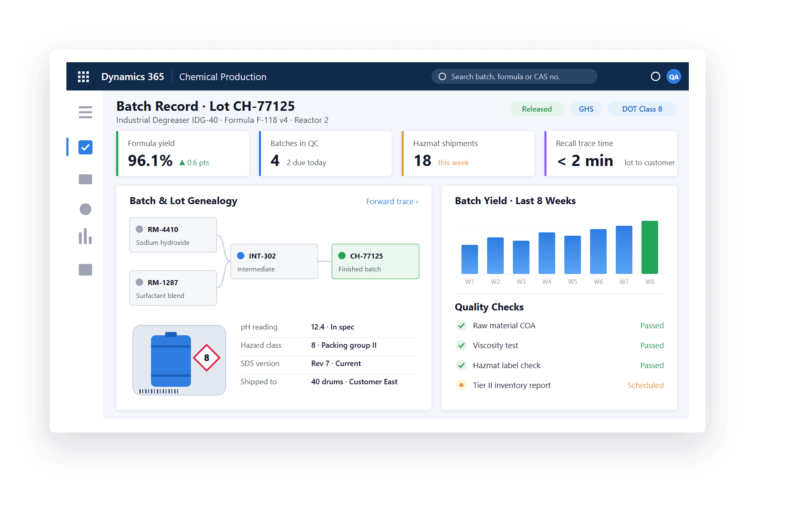Click the Released status badge

click(x=537, y=109)
